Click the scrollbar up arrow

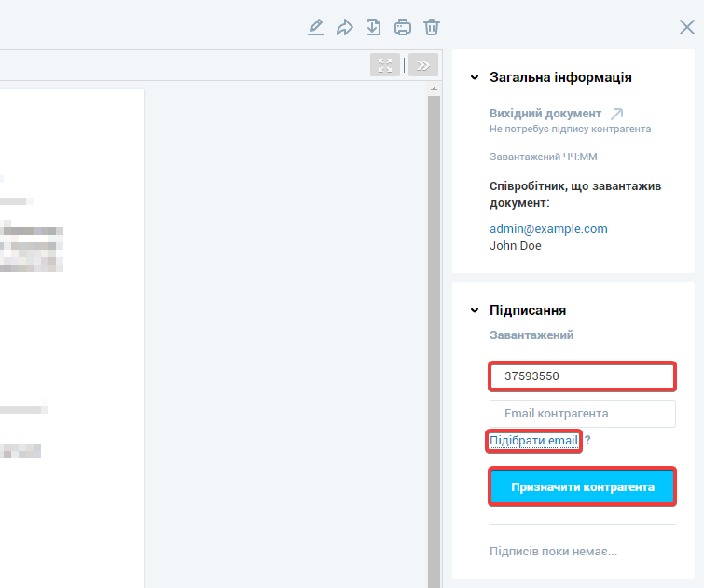point(433,89)
